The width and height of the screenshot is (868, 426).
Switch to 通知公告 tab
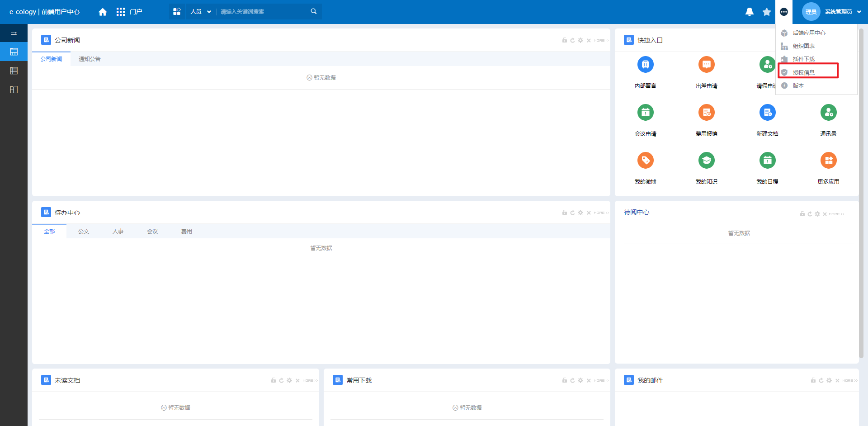(90, 59)
